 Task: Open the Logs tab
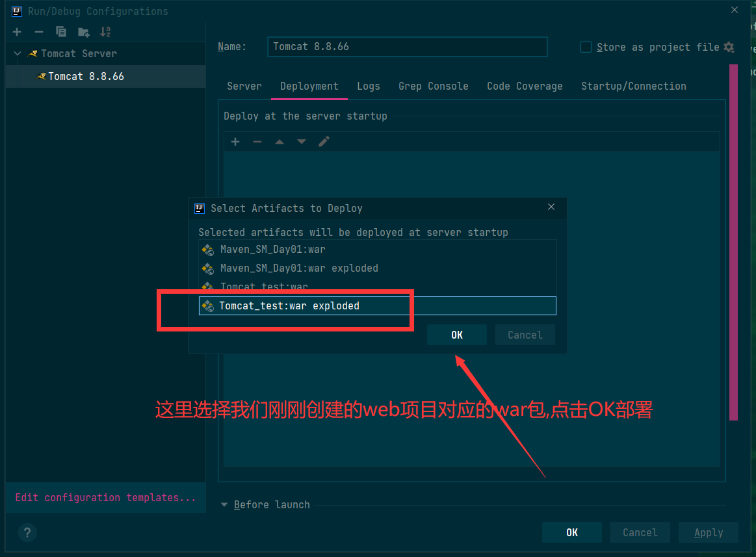point(369,86)
